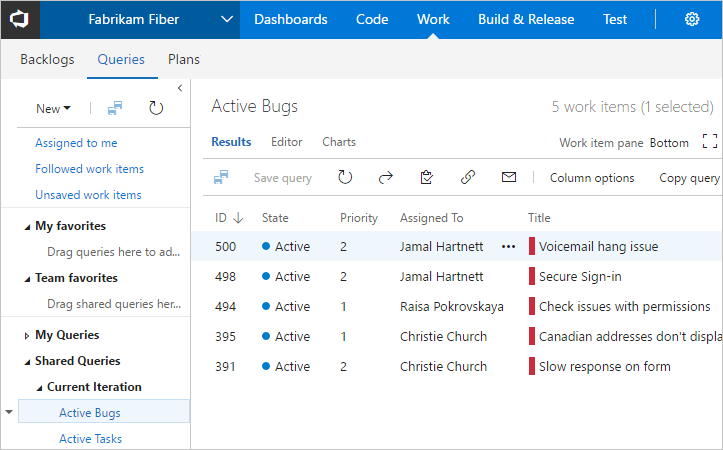This screenshot has width=723, height=450.
Task: Collapse My favorites section
Action: (27, 226)
